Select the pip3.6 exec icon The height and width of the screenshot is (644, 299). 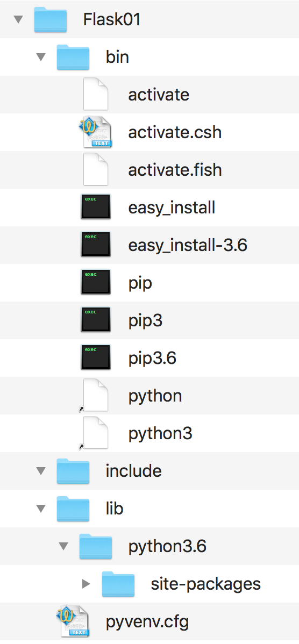click(x=96, y=357)
